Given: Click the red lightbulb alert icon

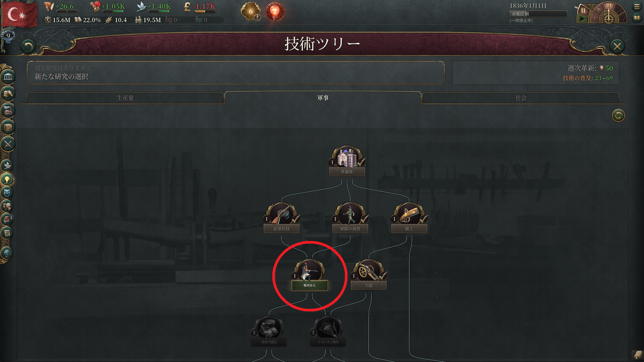Looking at the screenshot, I should [275, 12].
